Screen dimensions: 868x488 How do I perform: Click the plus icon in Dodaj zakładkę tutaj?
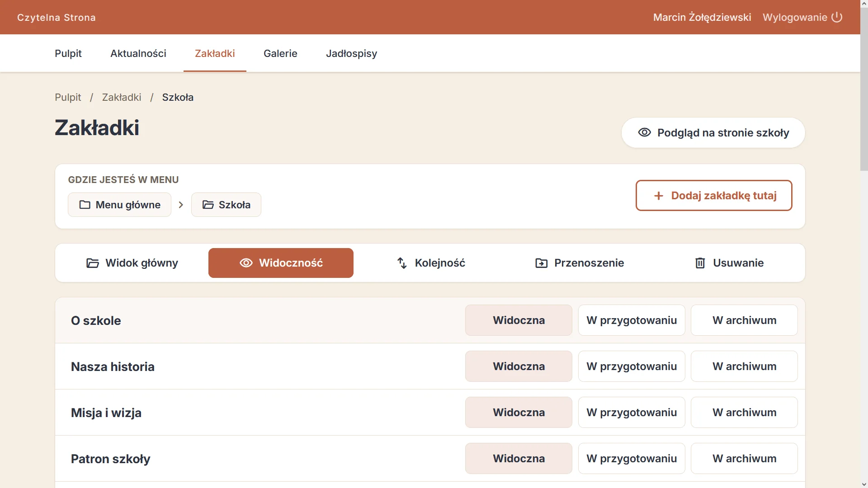[x=659, y=196]
